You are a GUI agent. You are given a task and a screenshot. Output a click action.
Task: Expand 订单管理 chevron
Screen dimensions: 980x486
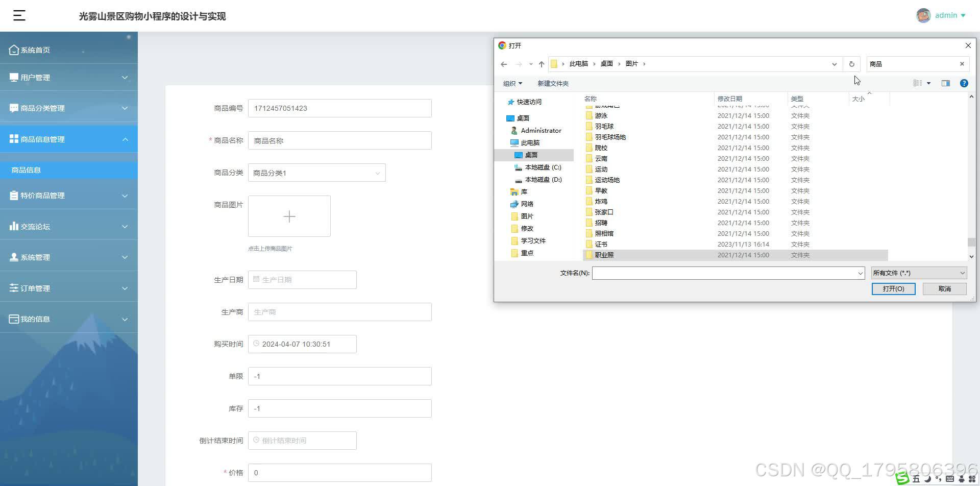[125, 288]
